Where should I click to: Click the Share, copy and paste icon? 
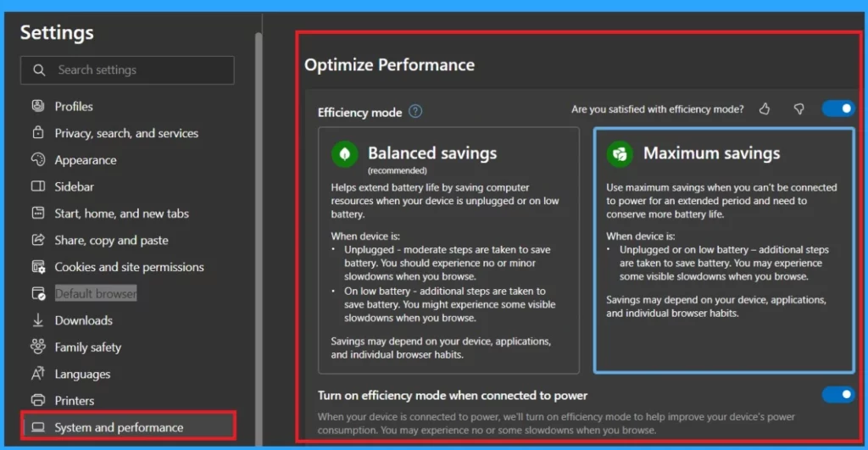pos(37,240)
